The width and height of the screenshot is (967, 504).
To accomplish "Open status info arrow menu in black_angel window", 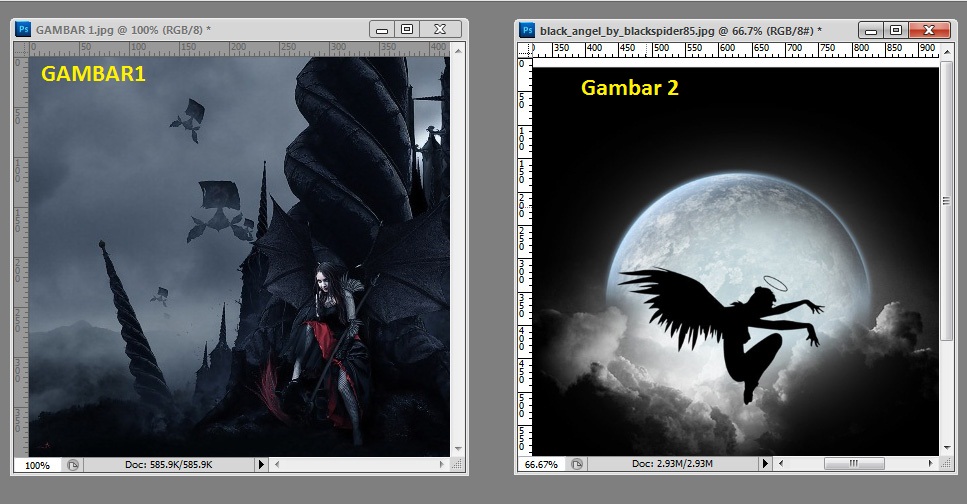I will 765,463.
